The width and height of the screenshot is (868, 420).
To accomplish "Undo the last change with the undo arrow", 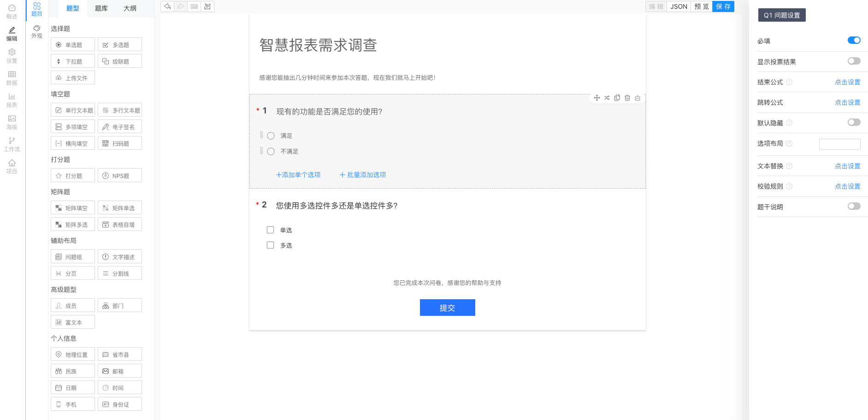I will tap(167, 6).
